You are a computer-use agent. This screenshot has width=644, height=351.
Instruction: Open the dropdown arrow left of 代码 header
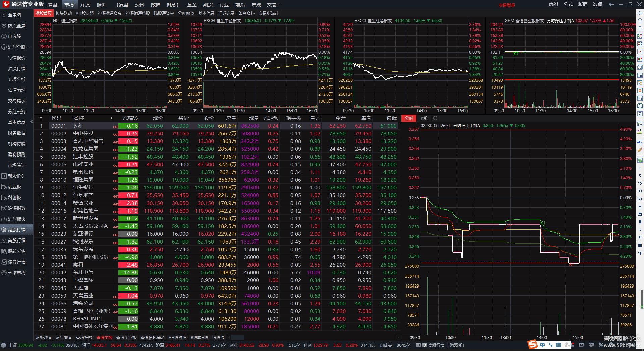click(41, 118)
